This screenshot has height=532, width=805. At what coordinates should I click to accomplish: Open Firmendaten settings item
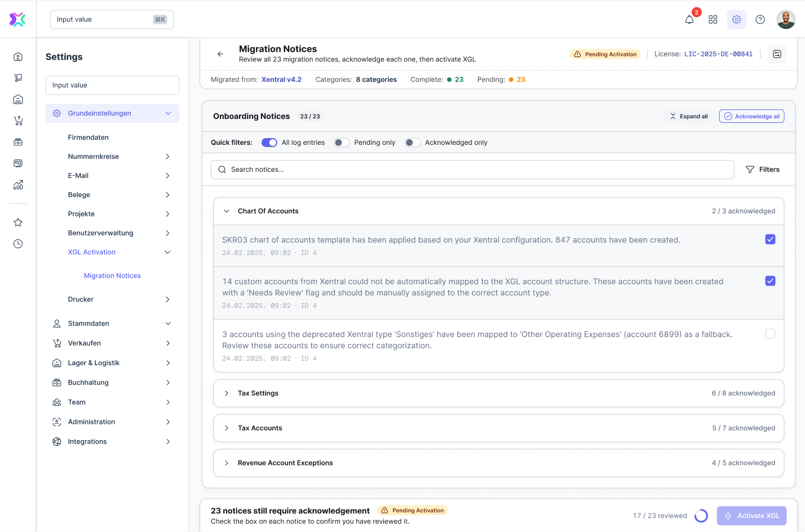point(89,138)
